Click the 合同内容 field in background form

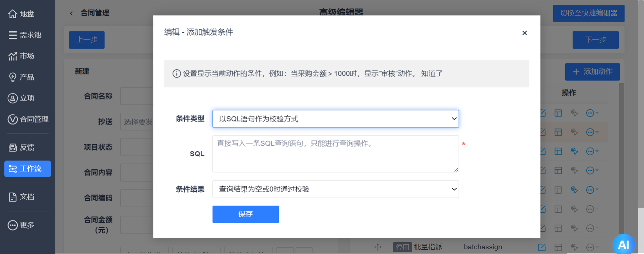[x=137, y=172]
